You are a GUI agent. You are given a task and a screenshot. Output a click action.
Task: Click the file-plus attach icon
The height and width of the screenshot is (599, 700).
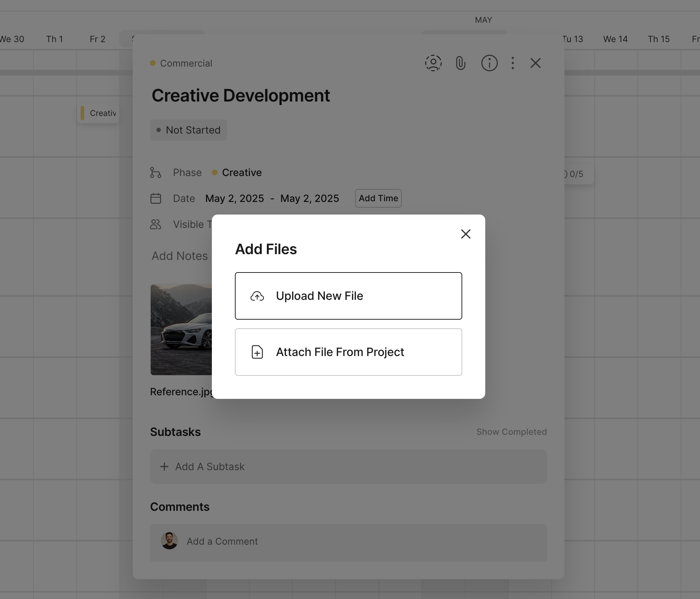[x=257, y=352]
